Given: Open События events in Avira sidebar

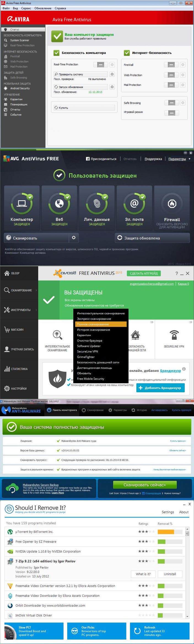Looking at the screenshot, I should click(16, 115).
